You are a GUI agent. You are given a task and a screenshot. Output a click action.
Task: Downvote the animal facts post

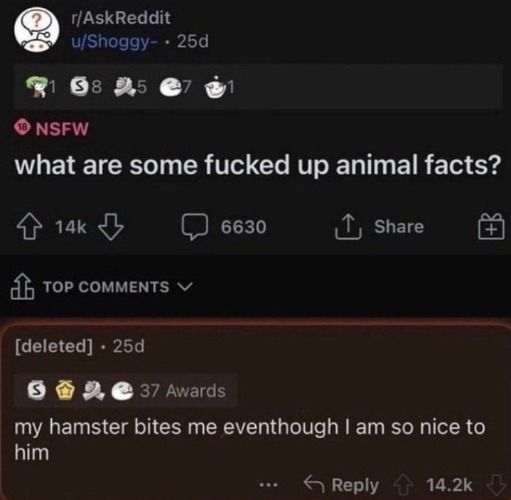point(111,227)
